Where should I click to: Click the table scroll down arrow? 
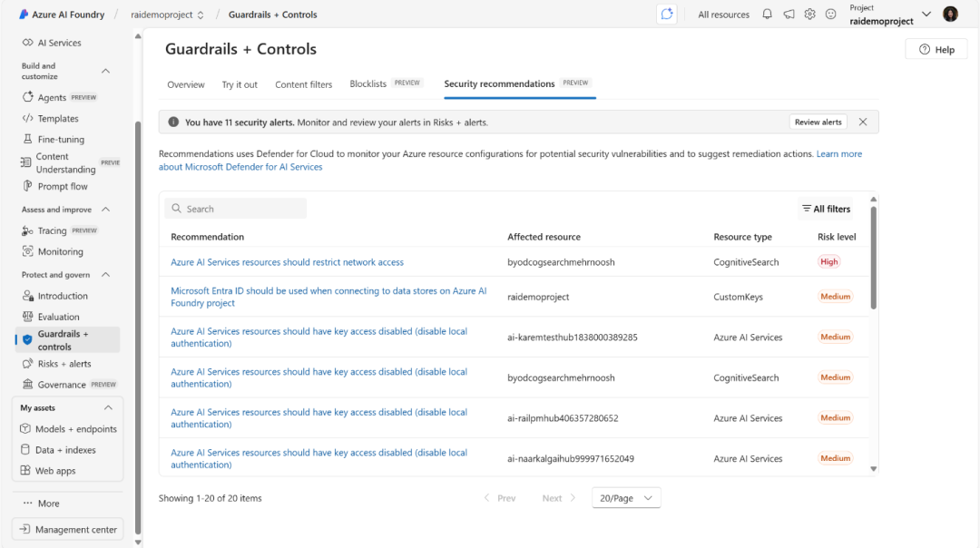tap(873, 469)
